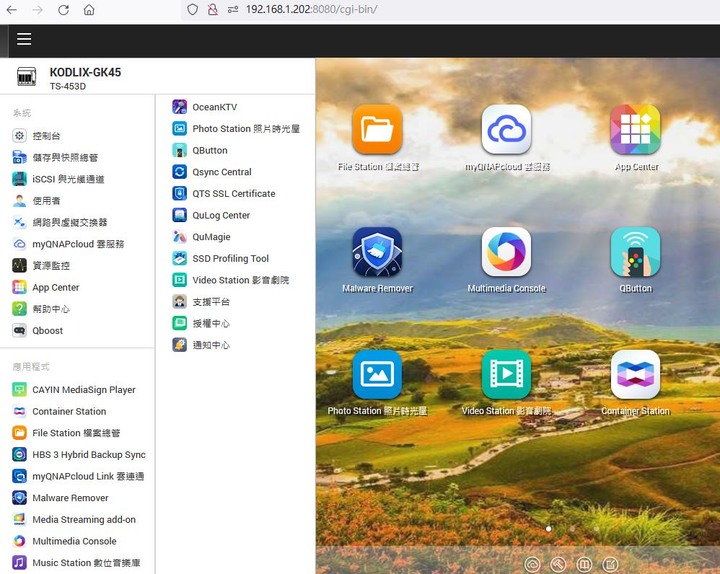This screenshot has height=574, width=720.
Task: Click the insecure connection padlock icon
Action: click(x=213, y=9)
